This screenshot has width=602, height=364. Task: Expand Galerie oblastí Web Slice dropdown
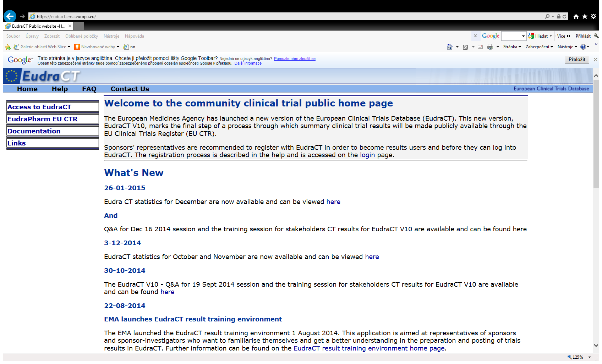click(69, 47)
